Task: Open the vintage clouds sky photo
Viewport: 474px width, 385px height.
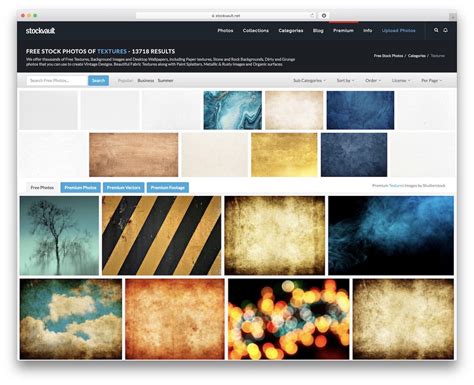Action: (71, 319)
